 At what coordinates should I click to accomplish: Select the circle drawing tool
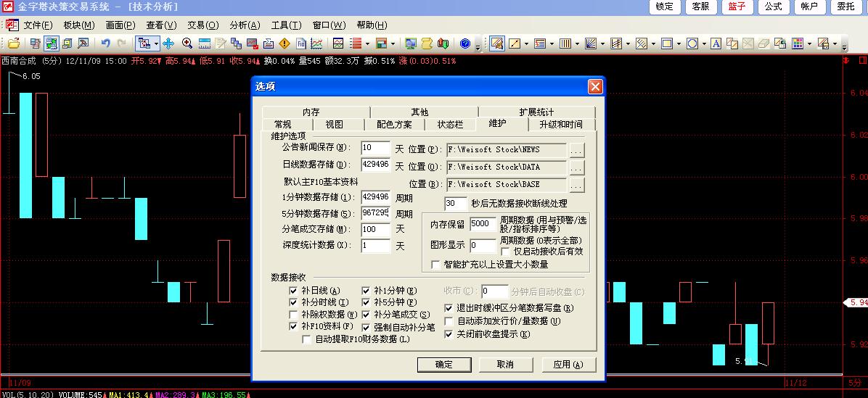[692, 43]
